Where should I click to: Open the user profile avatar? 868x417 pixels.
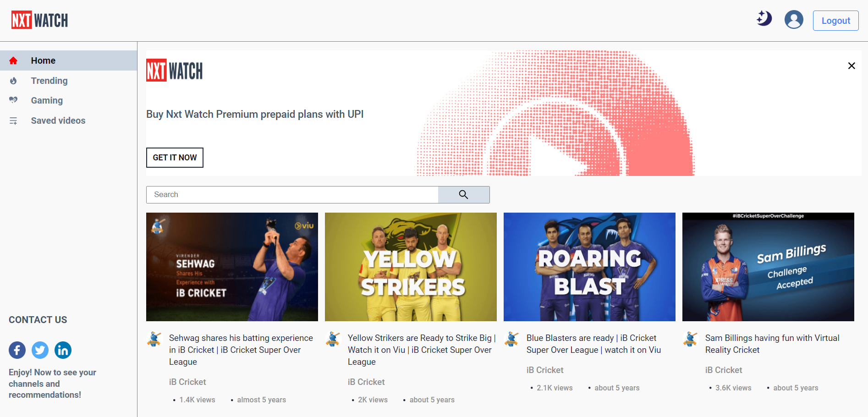pyautogui.click(x=794, y=20)
